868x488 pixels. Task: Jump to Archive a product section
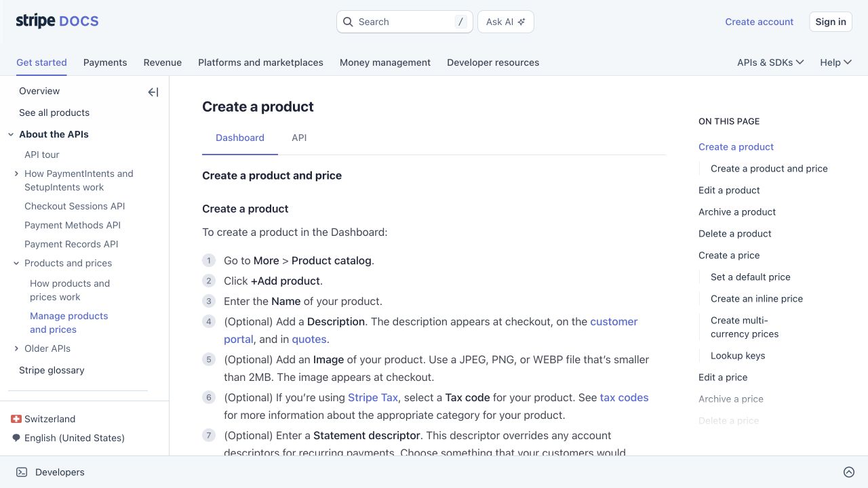(x=737, y=211)
